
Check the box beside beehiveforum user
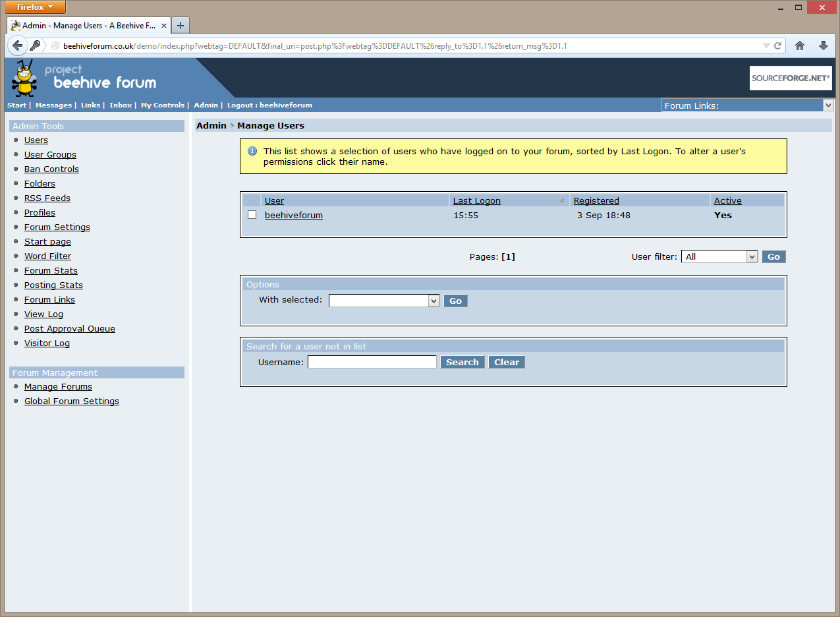[252, 214]
